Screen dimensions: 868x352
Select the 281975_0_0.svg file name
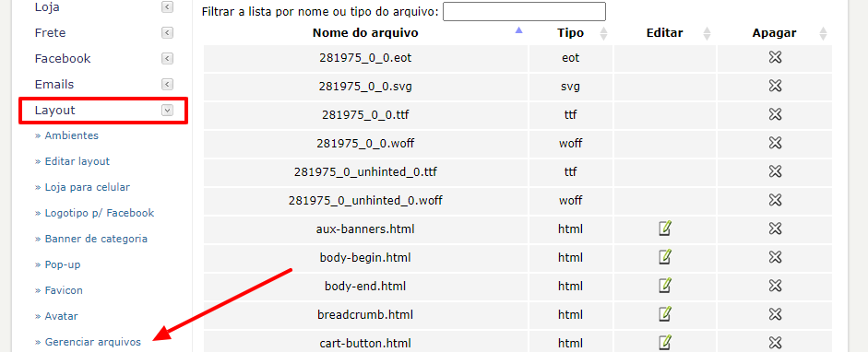point(365,87)
